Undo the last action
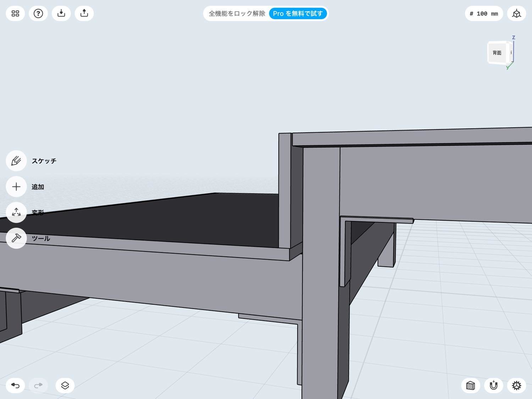The width and height of the screenshot is (532, 399). [15, 386]
